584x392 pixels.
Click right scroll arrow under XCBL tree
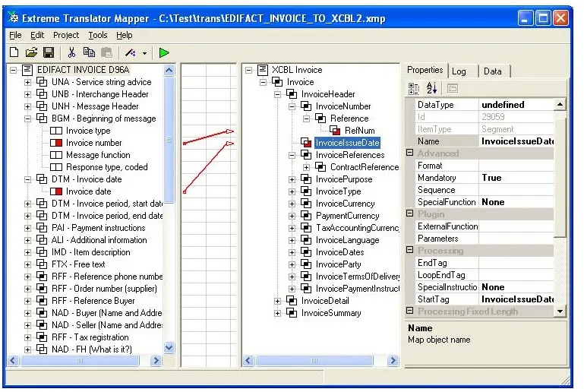393,360
